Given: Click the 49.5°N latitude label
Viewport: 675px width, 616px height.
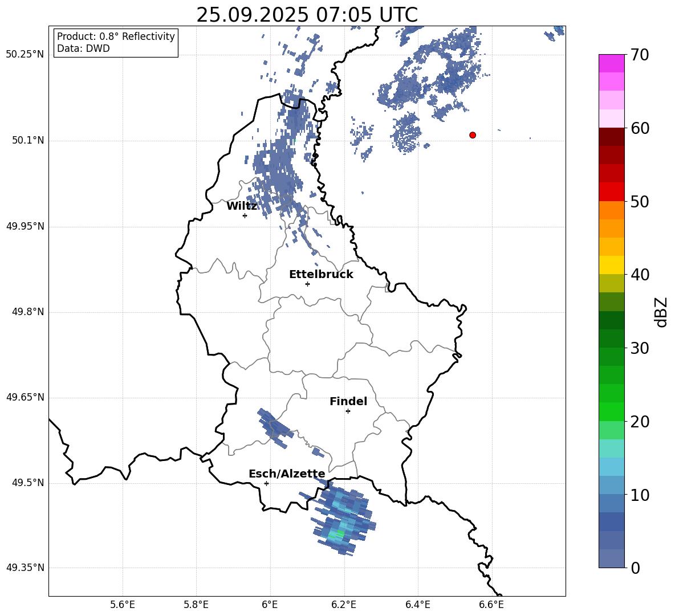Looking at the screenshot, I should tap(28, 483).
